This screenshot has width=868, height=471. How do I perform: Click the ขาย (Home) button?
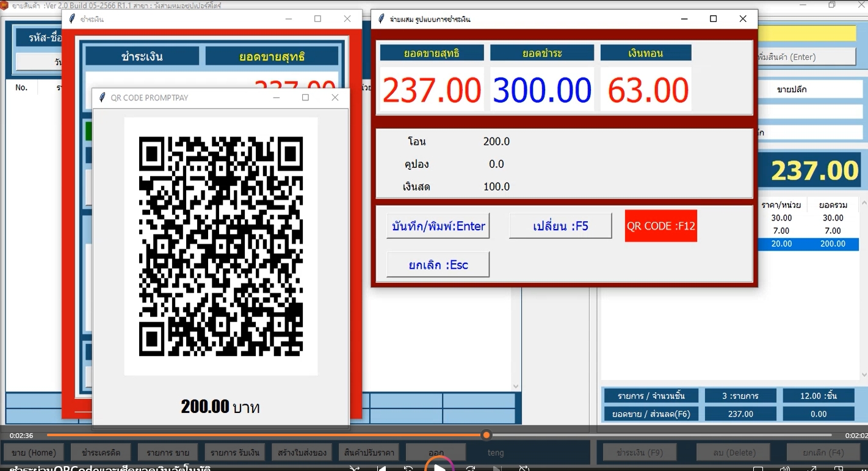(34, 453)
